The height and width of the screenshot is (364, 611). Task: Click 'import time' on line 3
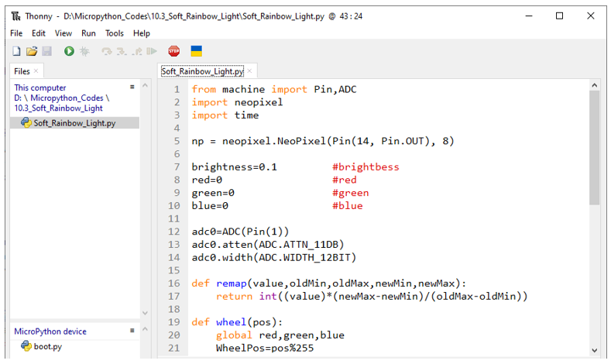[x=225, y=115]
